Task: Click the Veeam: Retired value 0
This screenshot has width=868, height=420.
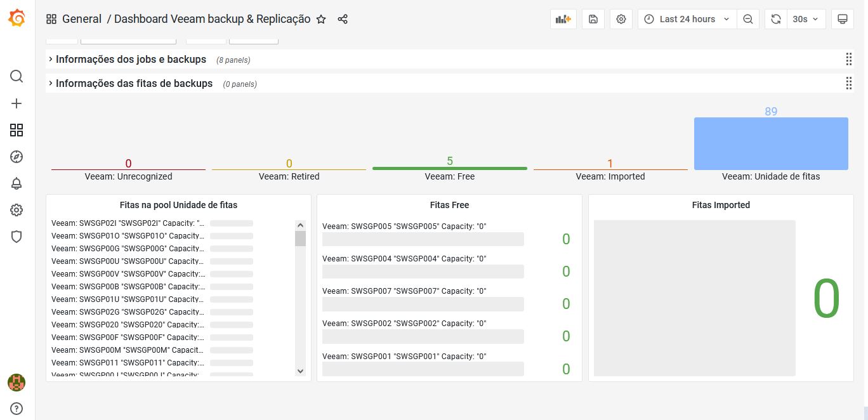Action: click(289, 164)
